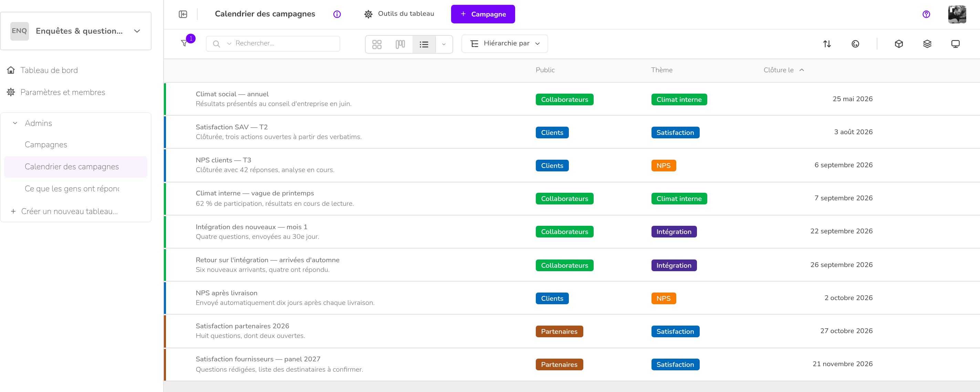Viewport: 980px width, 392px height.
Task: Click the Outils du tableau label
Action: point(406,14)
